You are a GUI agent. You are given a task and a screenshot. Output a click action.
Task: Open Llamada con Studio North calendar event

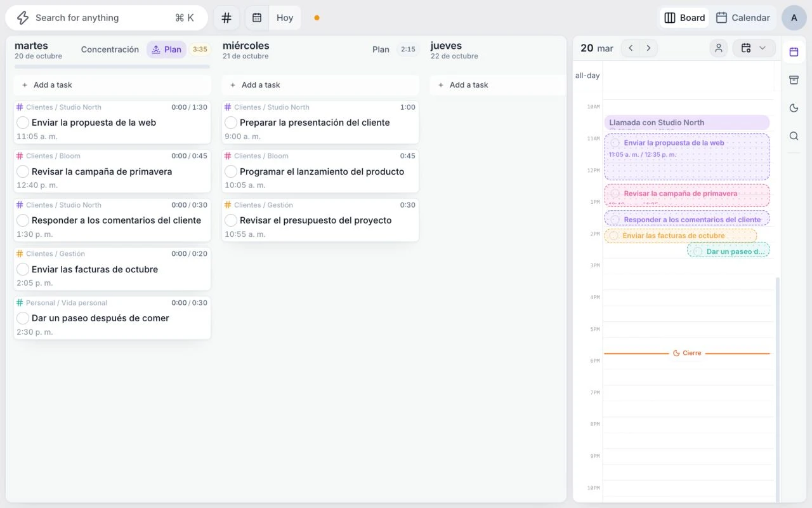[x=687, y=123]
